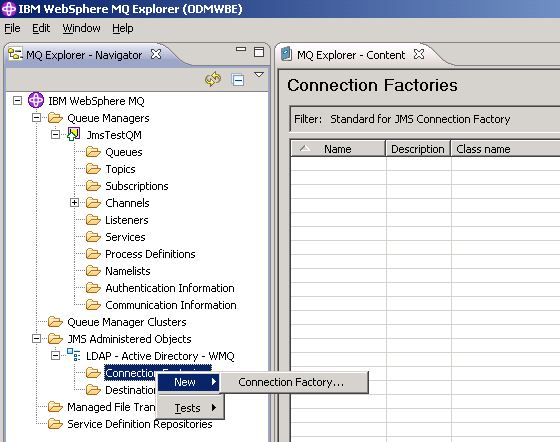Select the Authentication Information label
The image size is (560, 442).
[170, 288]
